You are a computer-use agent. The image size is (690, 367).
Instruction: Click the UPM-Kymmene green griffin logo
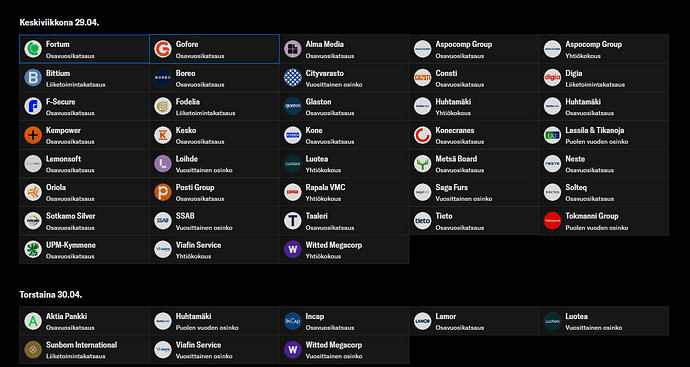coord(33,249)
